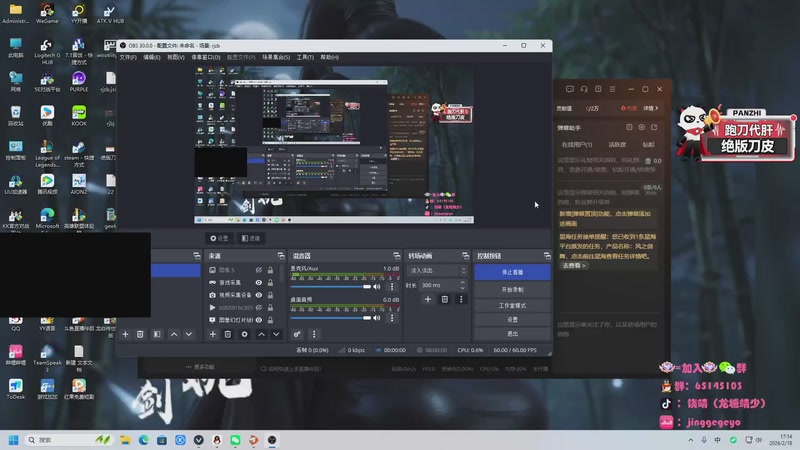Image resolution: width=800 pixels, height=450 pixels.
Task: Select the highlighted scene in scene list
Action: coord(176,270)
